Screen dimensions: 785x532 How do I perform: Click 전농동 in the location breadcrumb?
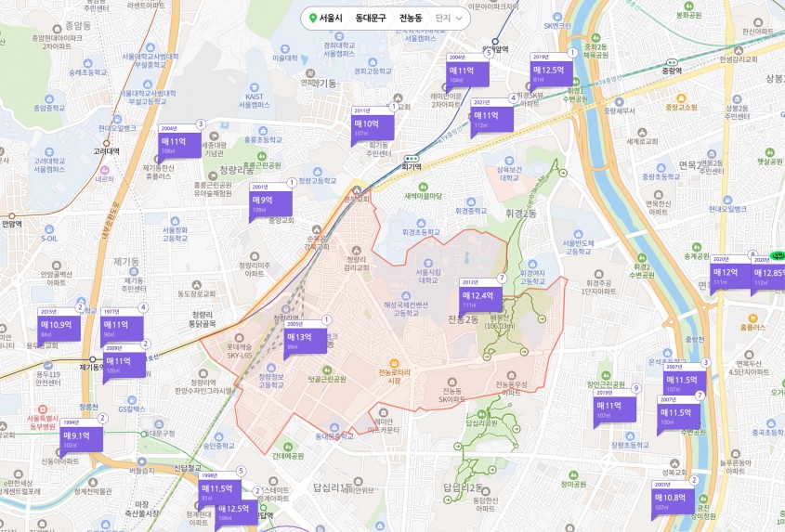point(411,18)
